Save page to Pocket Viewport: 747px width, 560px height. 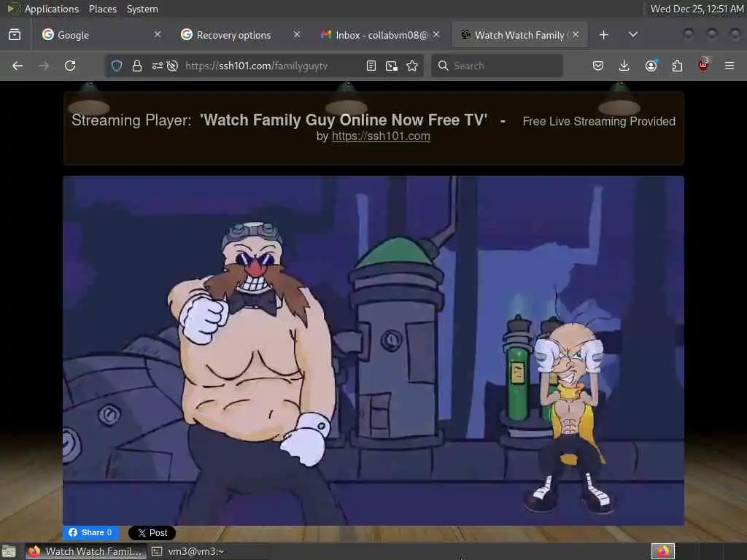click(x=598, y=66)
